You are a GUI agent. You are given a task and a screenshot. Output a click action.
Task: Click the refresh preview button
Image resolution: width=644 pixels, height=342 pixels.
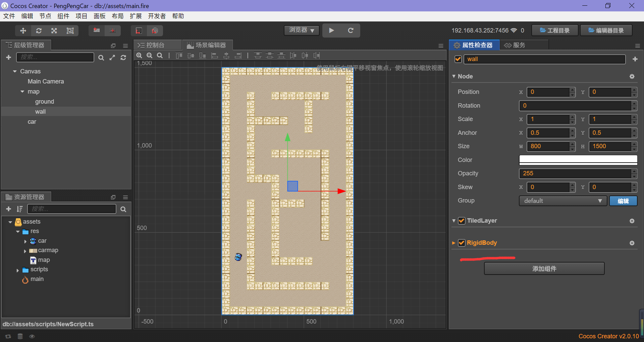351,31
